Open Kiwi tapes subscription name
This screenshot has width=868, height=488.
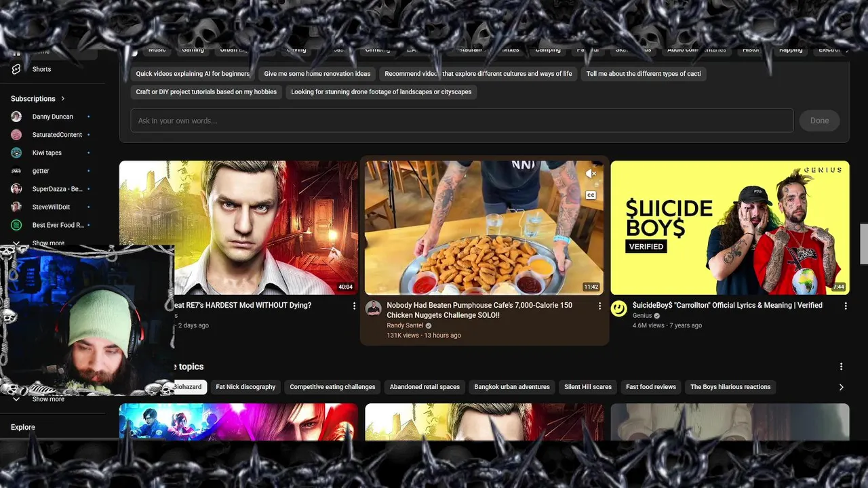47,153
